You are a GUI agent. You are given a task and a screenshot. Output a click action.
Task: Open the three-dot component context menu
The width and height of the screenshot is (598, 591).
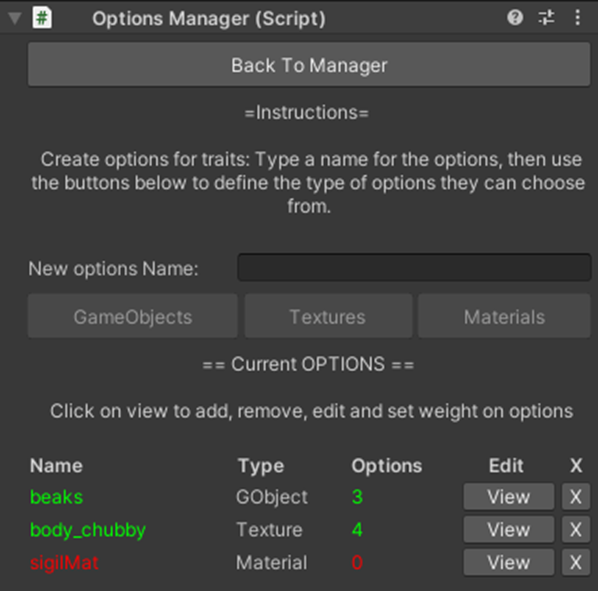pos(578,18)
